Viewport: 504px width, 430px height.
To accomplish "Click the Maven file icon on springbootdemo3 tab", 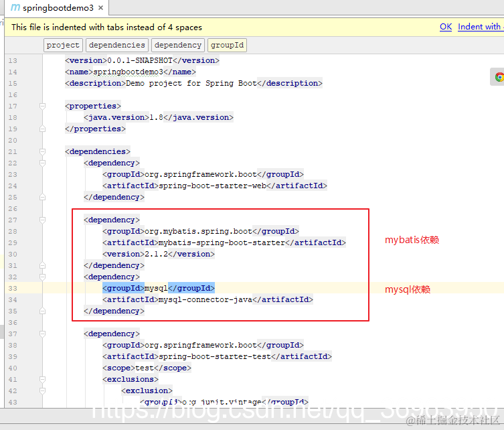I will (15, 7).
